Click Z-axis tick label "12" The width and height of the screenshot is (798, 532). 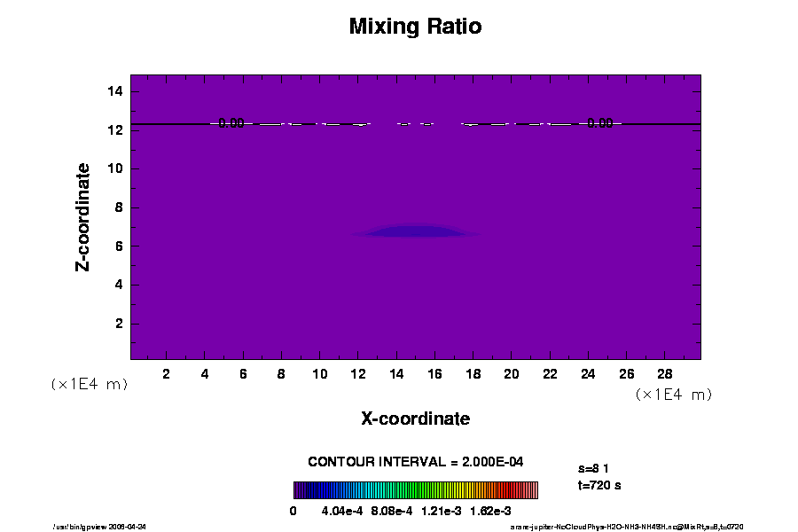click(x=115, y=130)
